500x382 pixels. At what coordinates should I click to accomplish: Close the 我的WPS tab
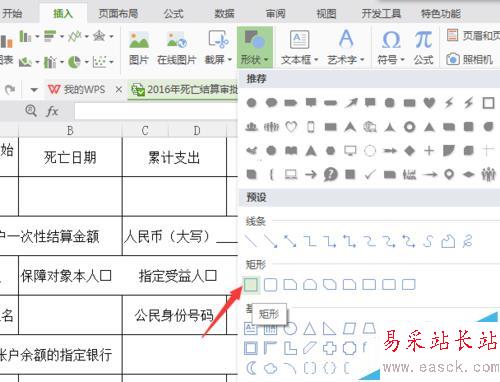click(x=119, y=89)
